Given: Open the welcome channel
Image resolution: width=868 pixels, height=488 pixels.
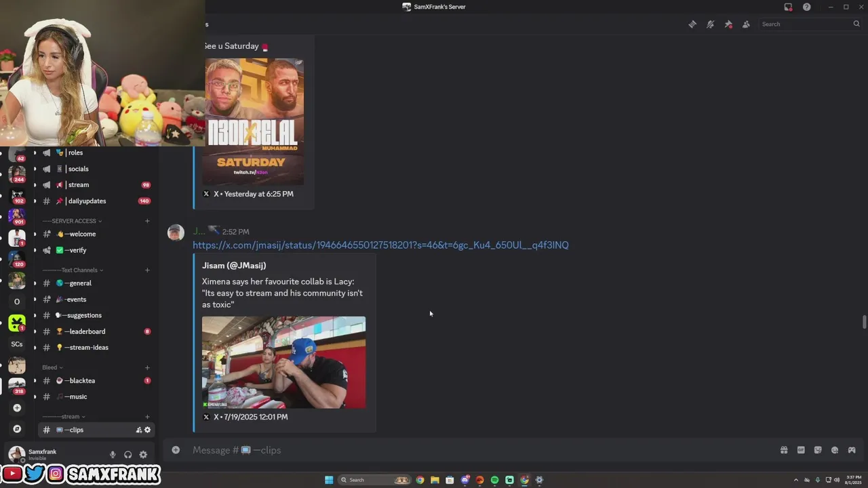Looking at the screenshot, I should 96,234.
